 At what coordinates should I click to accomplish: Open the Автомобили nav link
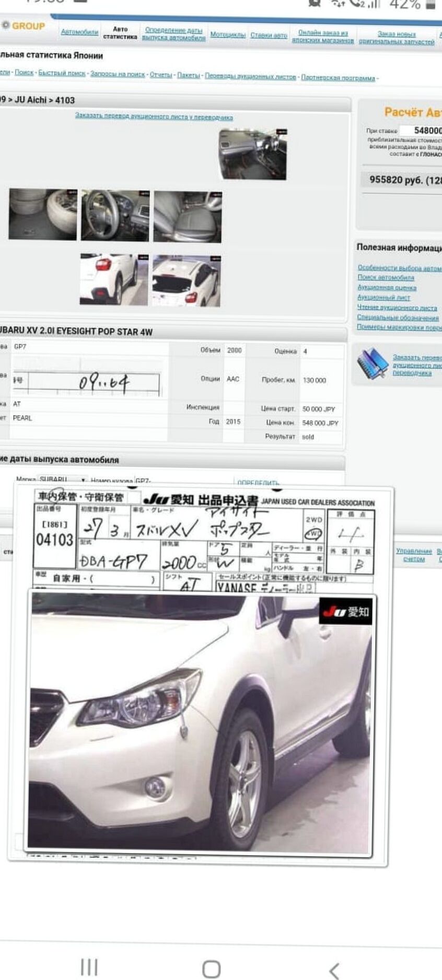click(x=79, y=32)
